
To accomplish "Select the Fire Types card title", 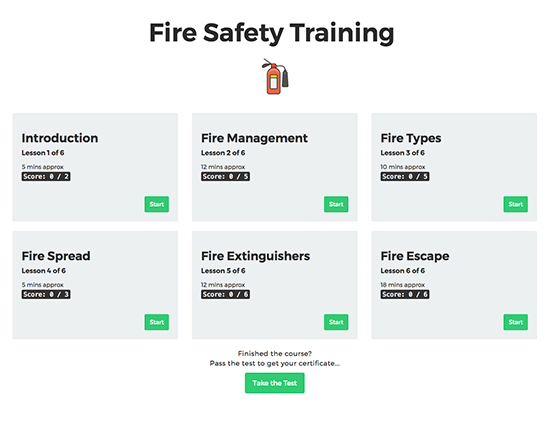I will click(x=411, y=139).
